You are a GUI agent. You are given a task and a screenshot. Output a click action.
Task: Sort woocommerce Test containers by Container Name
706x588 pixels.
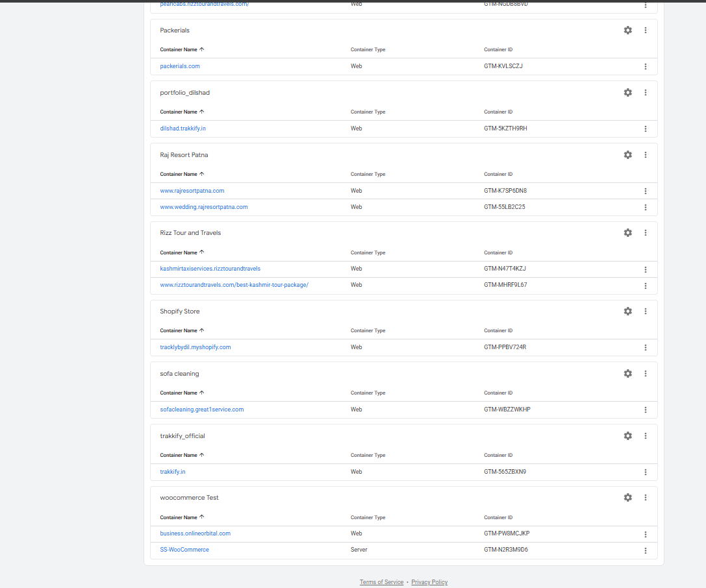(x=182, y=517)
